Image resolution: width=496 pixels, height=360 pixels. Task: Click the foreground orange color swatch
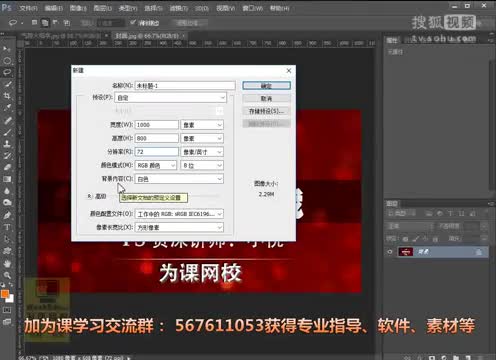5,294
